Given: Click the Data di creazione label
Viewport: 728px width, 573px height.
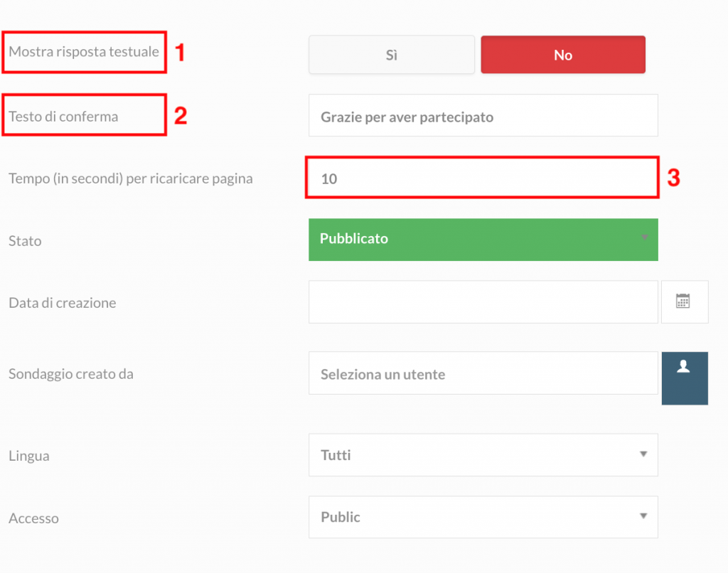Looking at the screenshot, I should tap(63, 303).
